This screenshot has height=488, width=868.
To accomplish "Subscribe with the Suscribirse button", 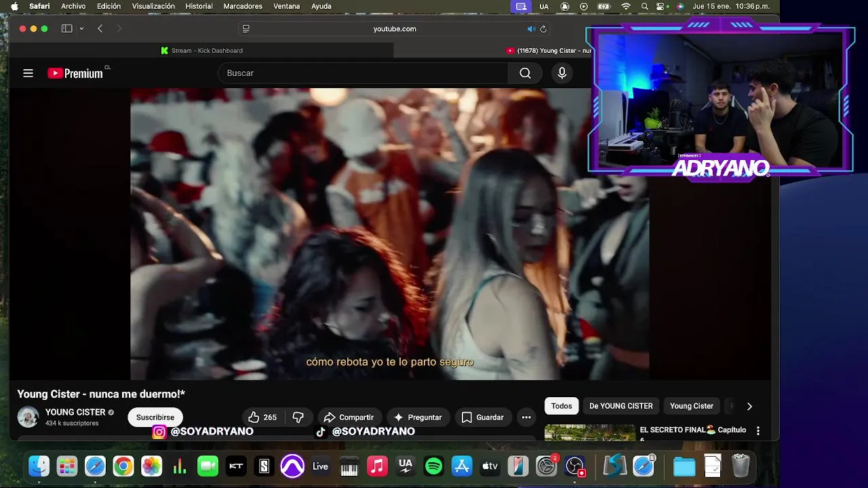I will click(x=155, y=418).
